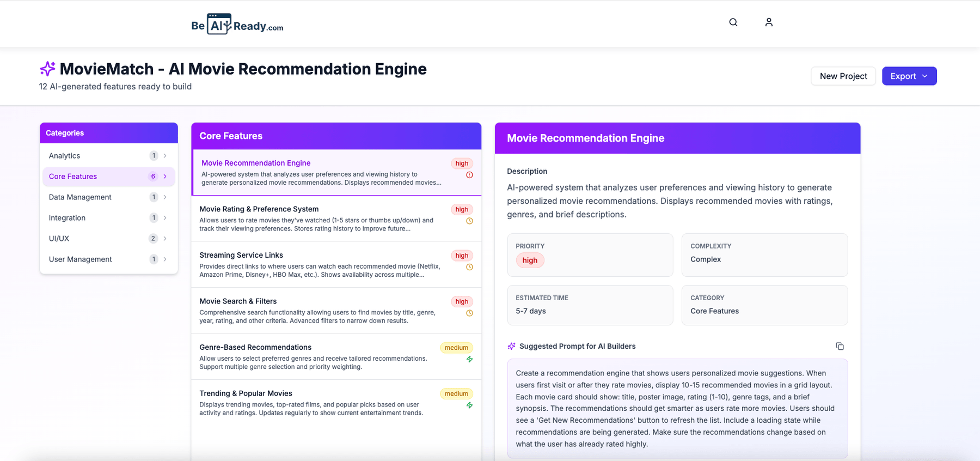Click the sparkle icon beside MovieMatch title
This screenshot has height=461, width=980.
pos(47,69)
